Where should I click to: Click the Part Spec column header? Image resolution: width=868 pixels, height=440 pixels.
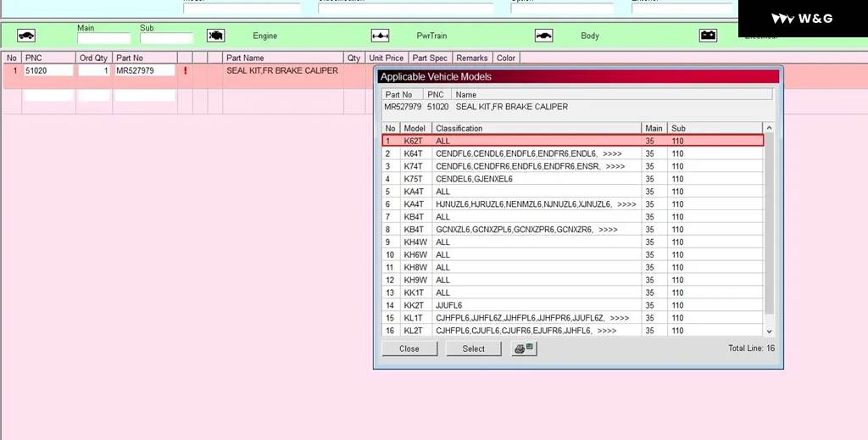coord(430,58)
